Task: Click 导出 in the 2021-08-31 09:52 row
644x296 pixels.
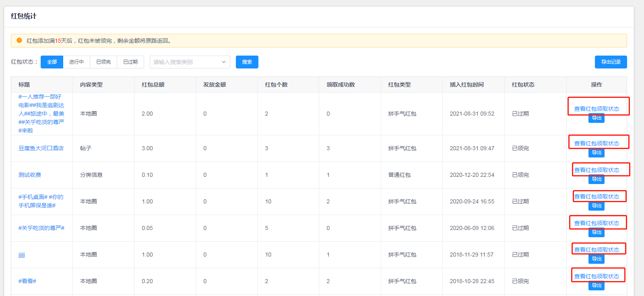Action: click(x=597, y=118)
